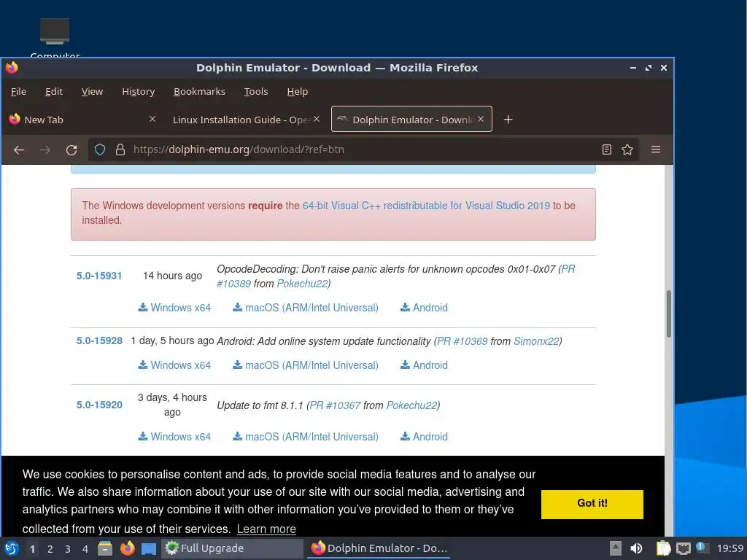747x560 pixels.
Task: Click the removable media tray icon
Action: click(616, 548)
